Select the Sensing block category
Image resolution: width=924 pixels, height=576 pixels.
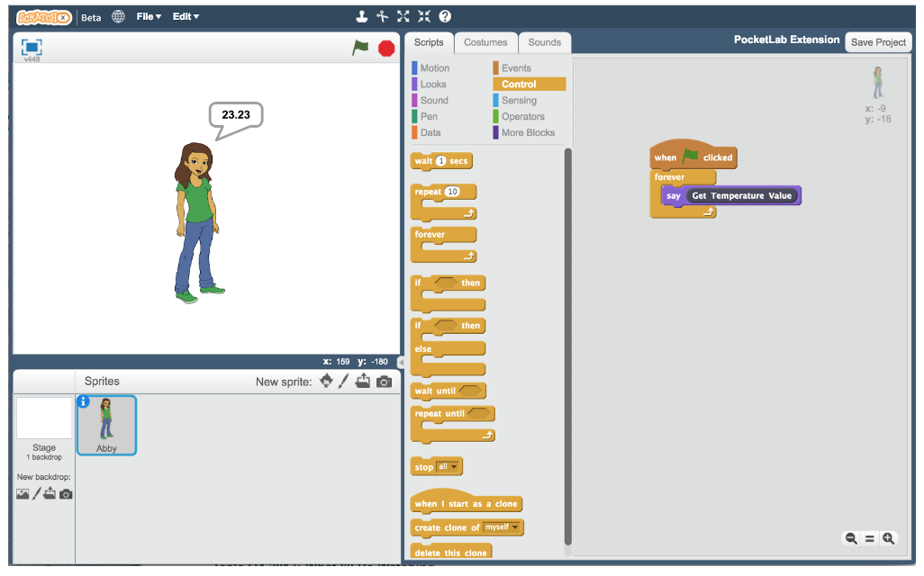[x=518, y=100]
